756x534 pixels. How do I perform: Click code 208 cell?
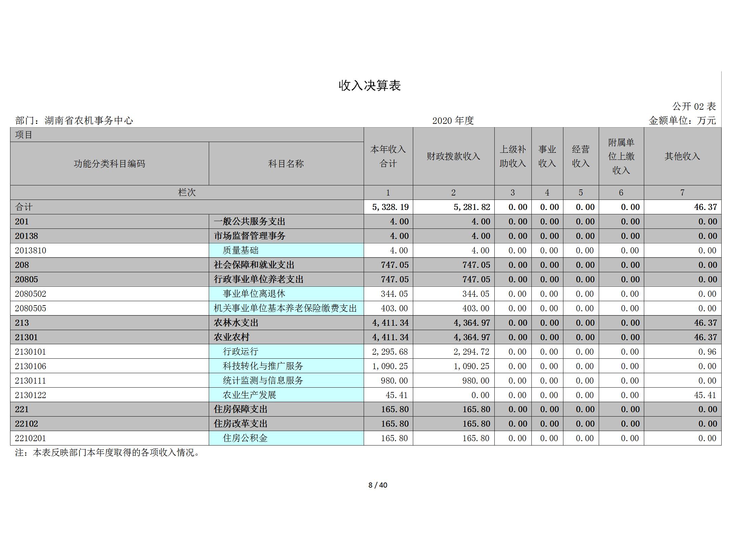[x=109, y=265]
